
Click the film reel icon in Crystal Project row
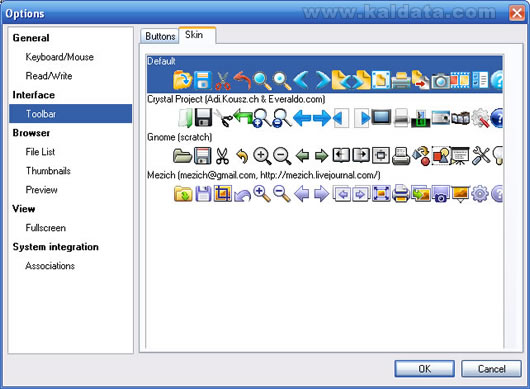pyautogui.click(x=460, y=118)
